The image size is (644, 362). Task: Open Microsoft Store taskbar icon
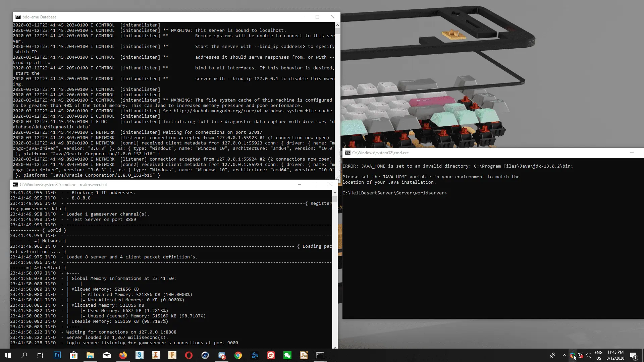(73, 355)
